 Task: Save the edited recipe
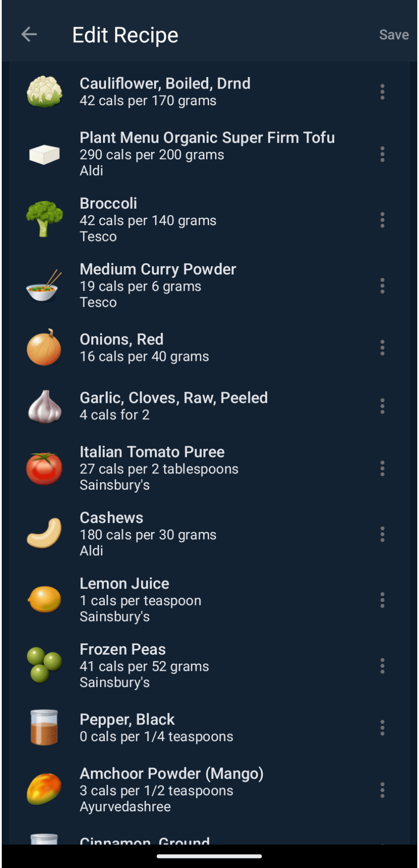(x=394, y=35)
